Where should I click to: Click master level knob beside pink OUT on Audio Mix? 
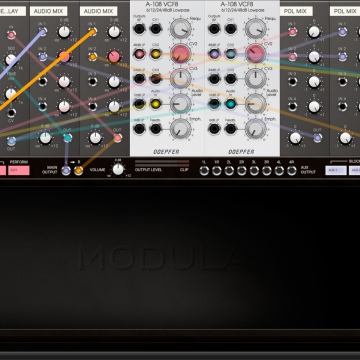(x=95, y=138)
